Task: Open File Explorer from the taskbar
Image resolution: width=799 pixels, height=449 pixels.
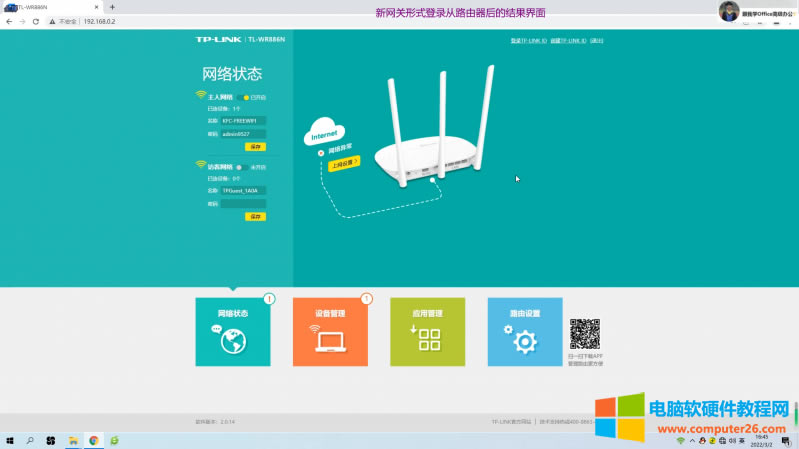Action: pos(73,440)
